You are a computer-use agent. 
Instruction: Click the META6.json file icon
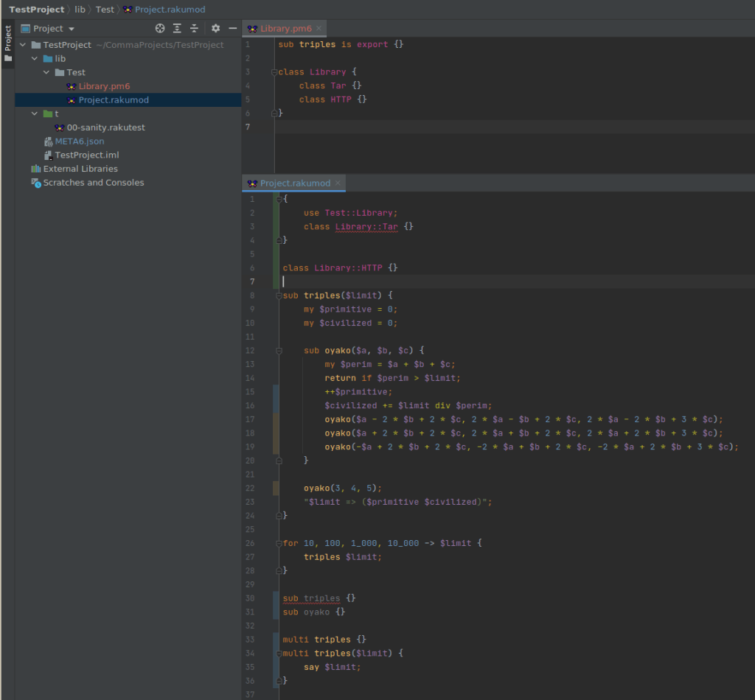click(49, 141)
